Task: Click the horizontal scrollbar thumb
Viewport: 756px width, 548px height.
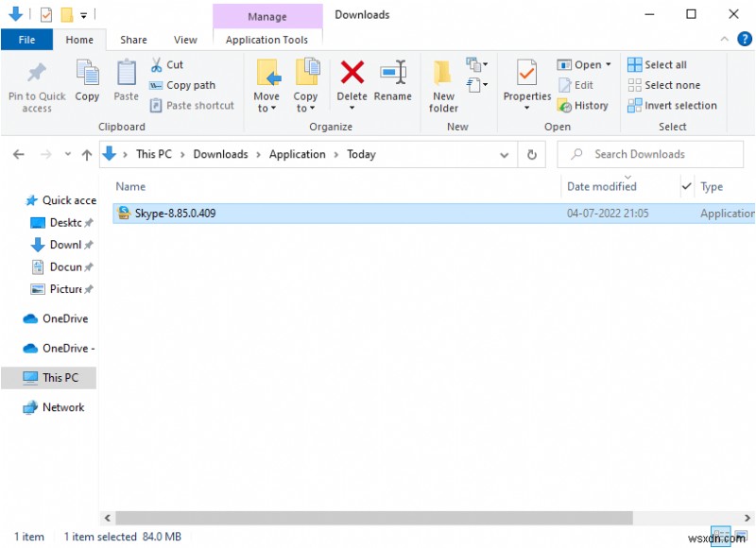Action: click(x=373, y=518)
